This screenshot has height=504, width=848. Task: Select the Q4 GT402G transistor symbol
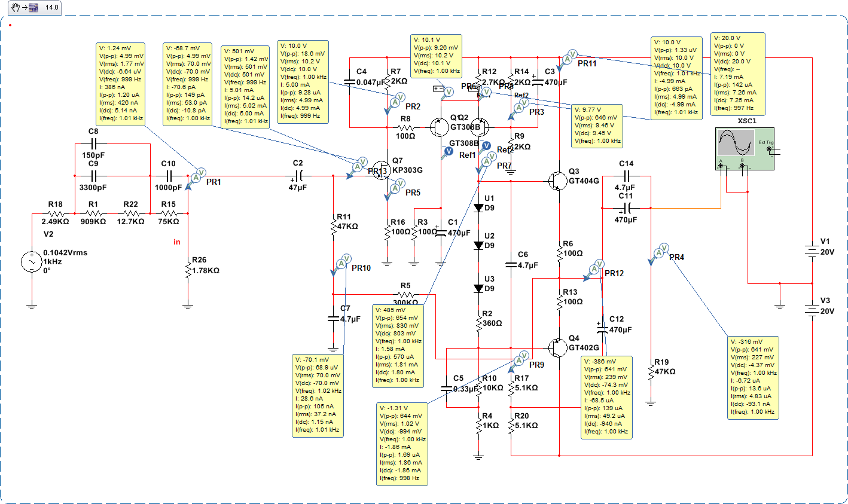click(557, 347)
